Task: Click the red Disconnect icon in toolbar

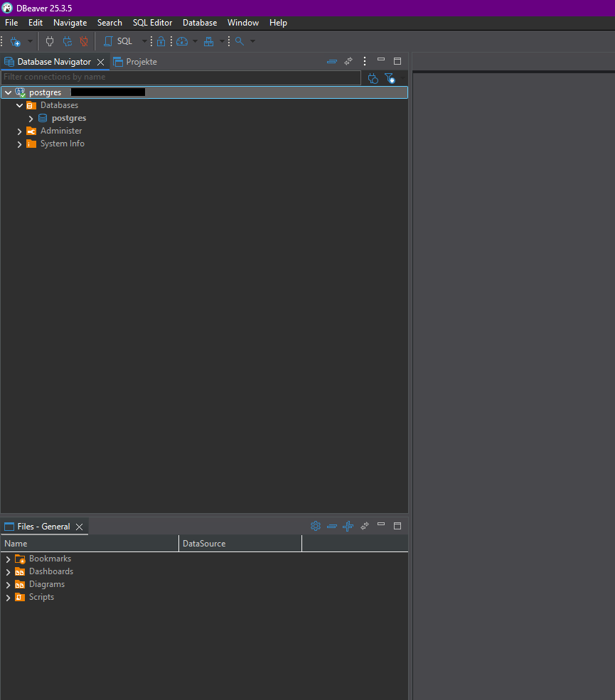Action: pos(84,41)
